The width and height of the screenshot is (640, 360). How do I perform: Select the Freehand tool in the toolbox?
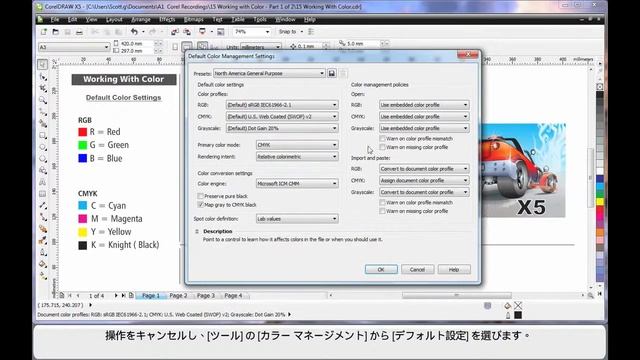43,112
